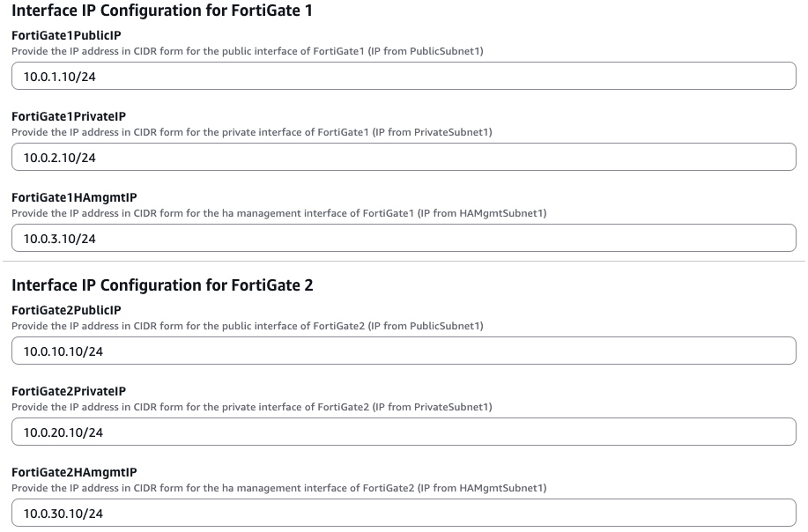Click the FortiGate2 ha management interface description
The width and height of the screenshot is (808, 532).
pos(278,488)
